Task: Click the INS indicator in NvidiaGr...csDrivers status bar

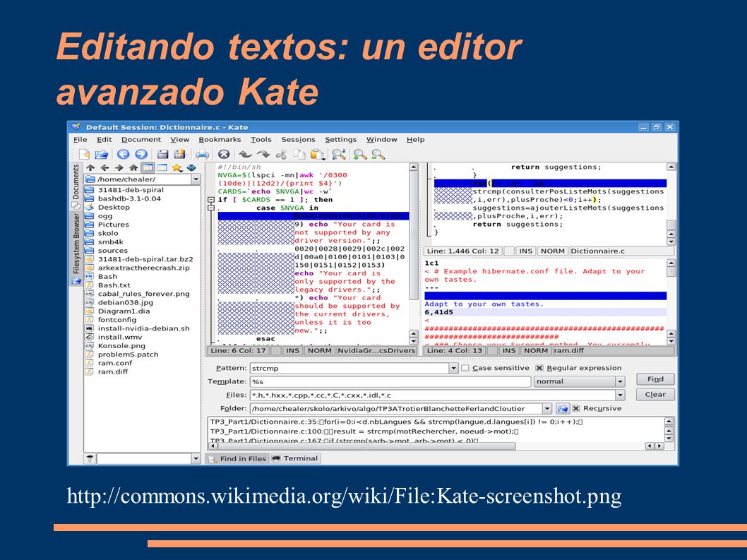Action: pyautogui.click(x=292, y=351)
